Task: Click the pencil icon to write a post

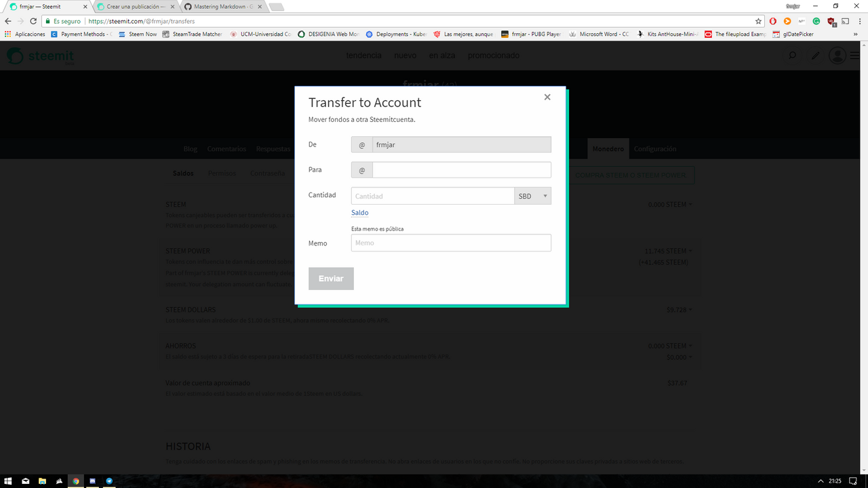Action: click(x=816, y=56)
